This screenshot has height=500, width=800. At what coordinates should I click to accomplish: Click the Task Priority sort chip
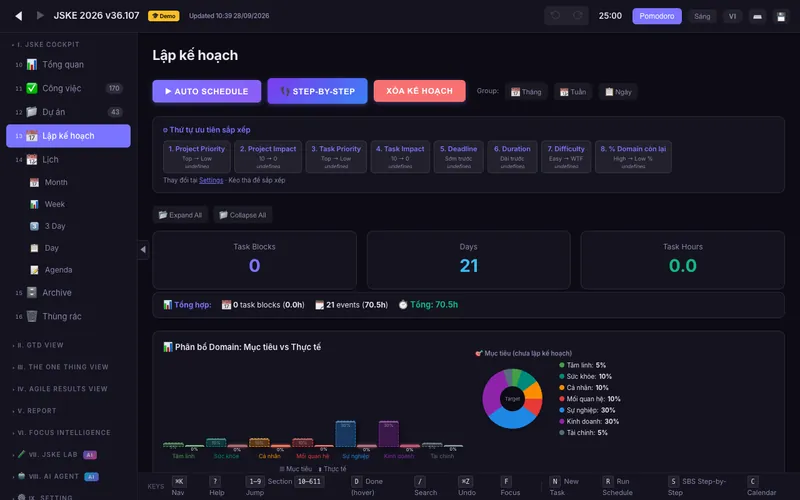pos(336,157)
